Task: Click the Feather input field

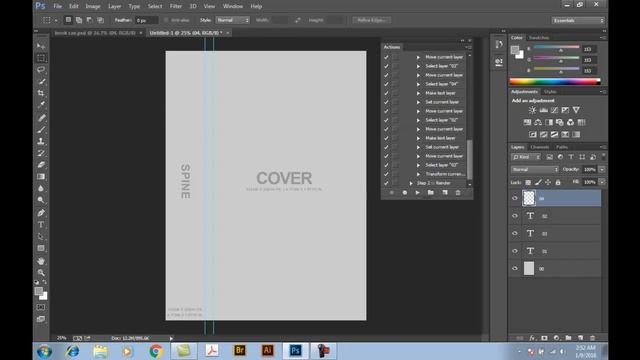Action: pyautogui.click(x=147, y=20)
